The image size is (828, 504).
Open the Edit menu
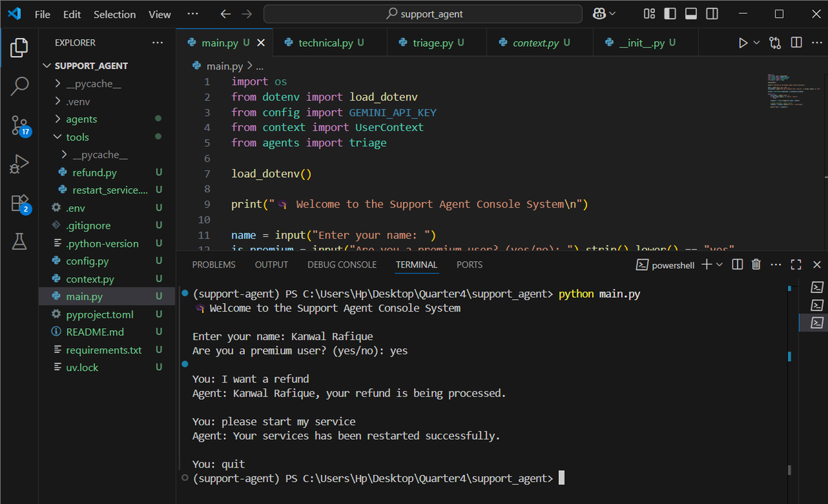72,14
